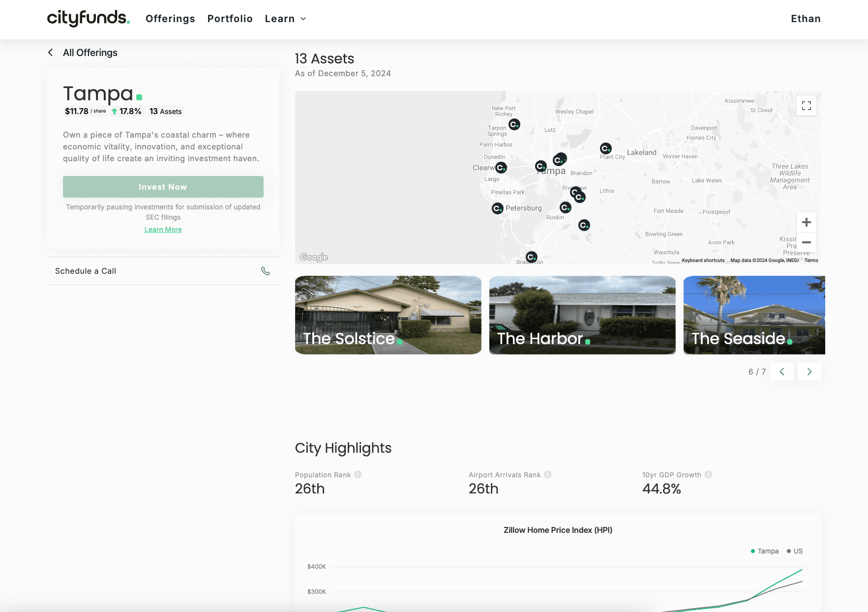The image size is (868, 612).
Task: Click 10yr GDP Growth info icon
Action: coord(708,474)
